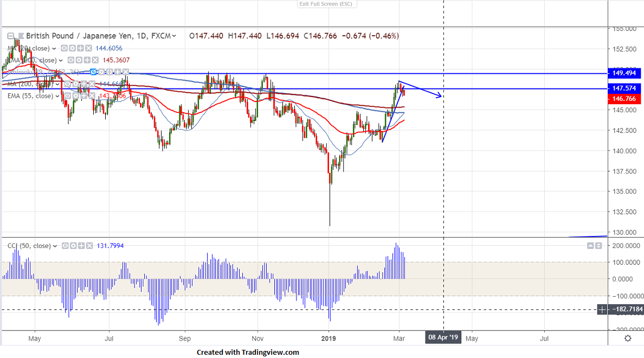The height and width of the screenshot is (358, 644).
Task: Click the CCI (50, close) legend label
Action: (29, 246)
